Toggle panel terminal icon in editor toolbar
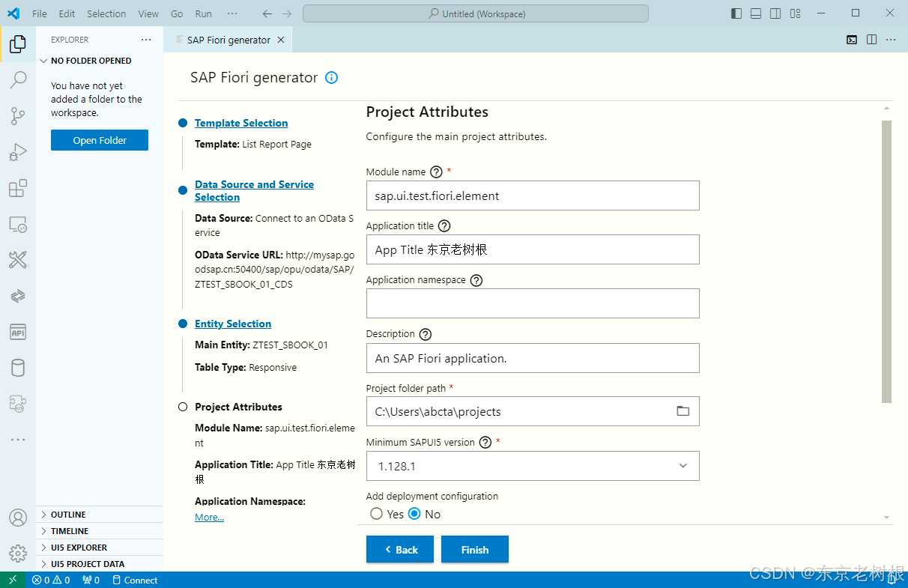Viewport: 908px width, 588px height. tap(853, 40)
